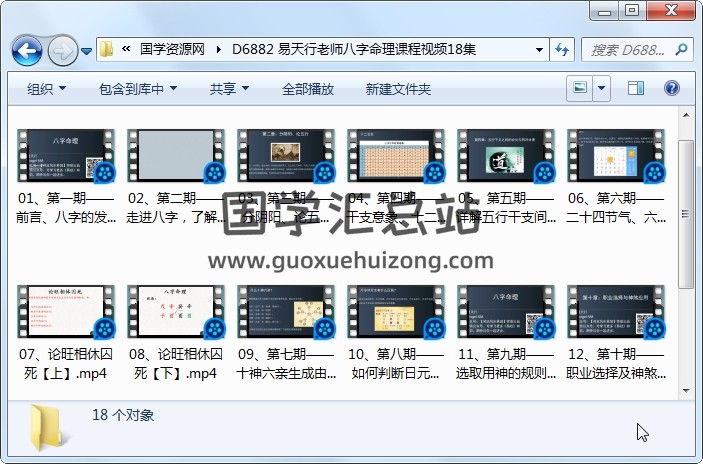
Task: Toggle the preview pane icon
Action: (635, 89)
